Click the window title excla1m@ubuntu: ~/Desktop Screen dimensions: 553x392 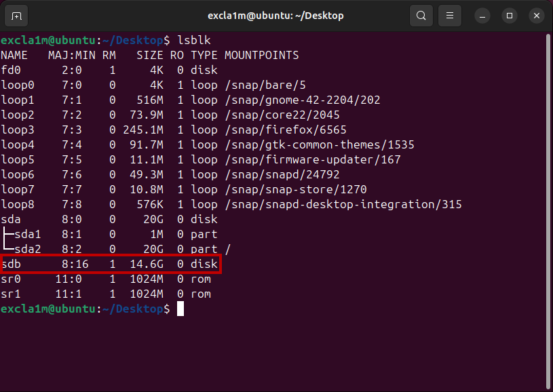pos(275,16)
